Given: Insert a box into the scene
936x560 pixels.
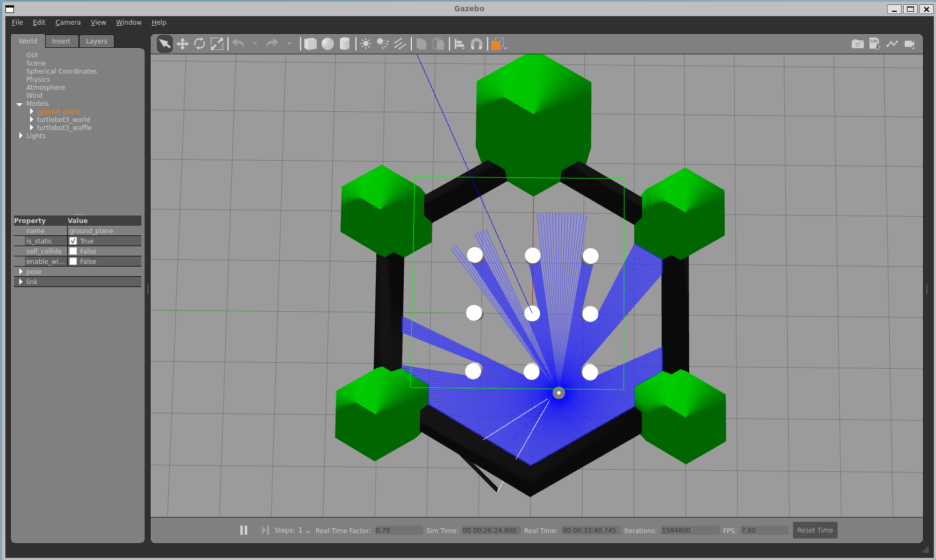Looking at the screenshot, I should [x=311, y=44].
